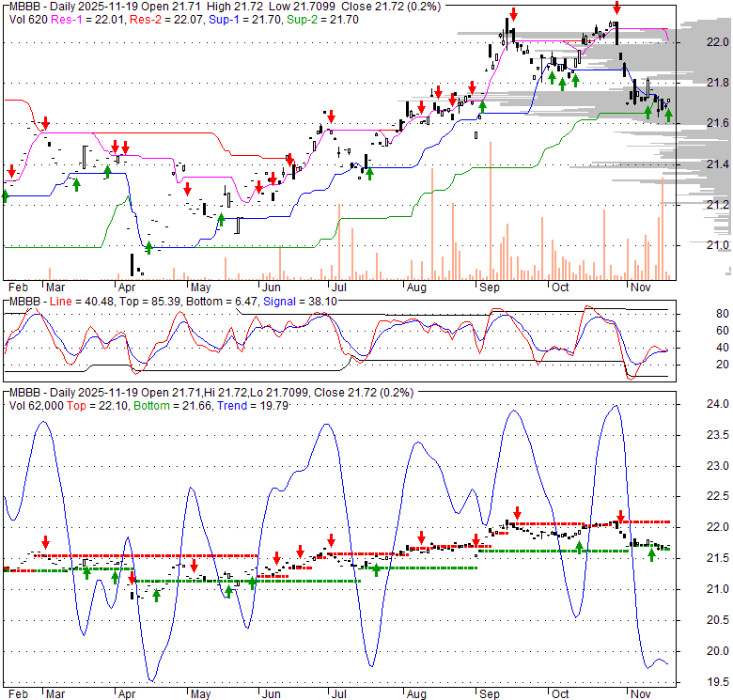Click the 22.0 price level on the top chart axis
733x700 pixels.
point(717,42)
